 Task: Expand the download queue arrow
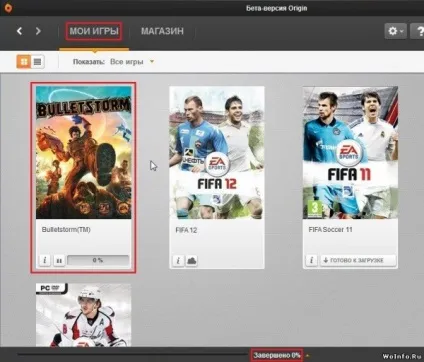(307, 356)
